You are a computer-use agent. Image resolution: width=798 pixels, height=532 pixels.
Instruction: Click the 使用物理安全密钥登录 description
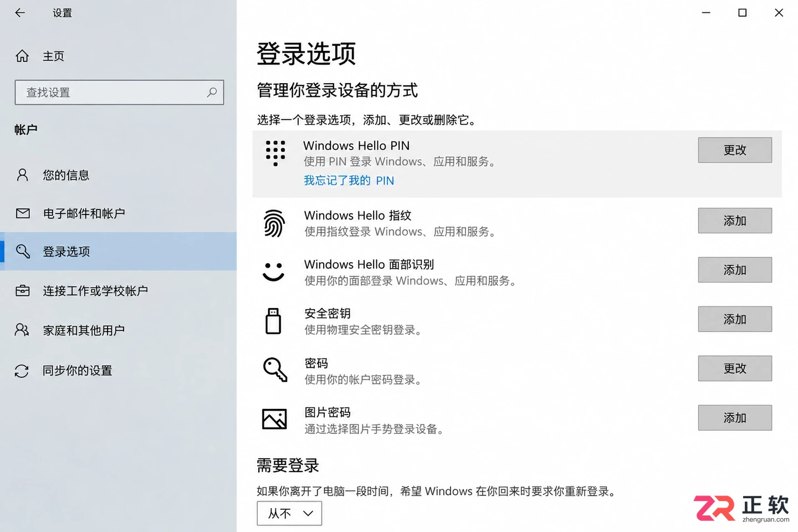tap(363, 330)
